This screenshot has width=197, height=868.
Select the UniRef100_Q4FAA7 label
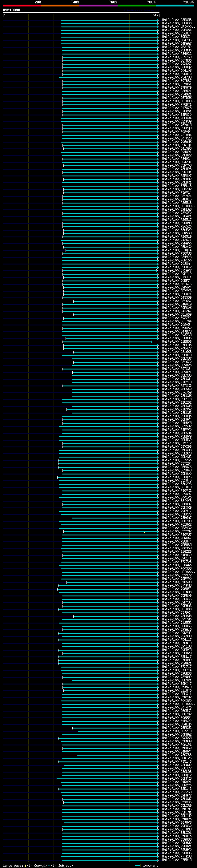coord(177,43)
